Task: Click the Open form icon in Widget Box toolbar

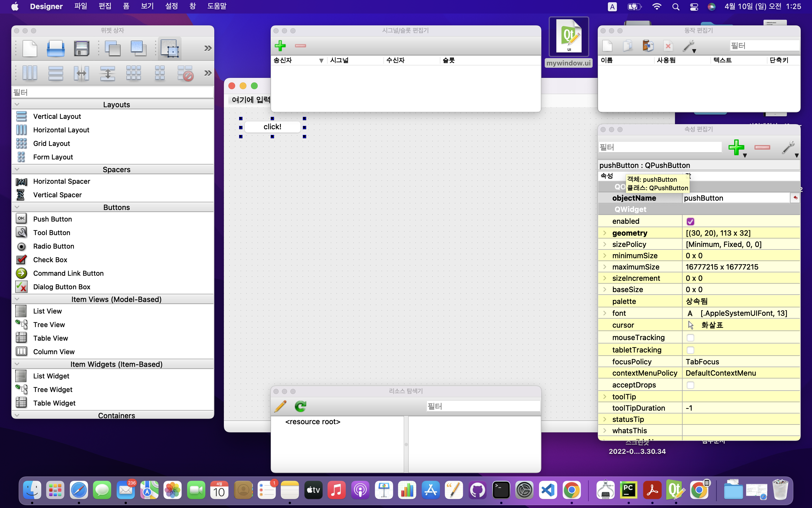Action: click(55, 48)
